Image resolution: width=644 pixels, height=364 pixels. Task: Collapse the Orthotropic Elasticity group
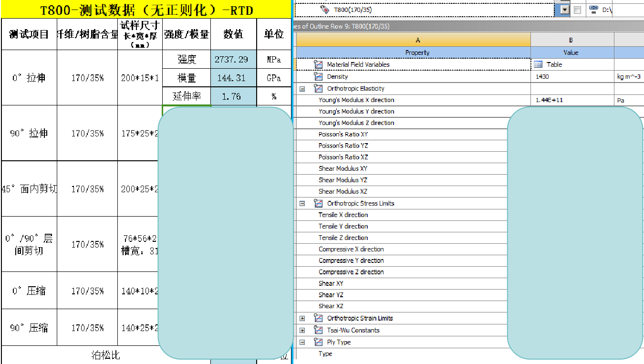click(x=302, y=89)
